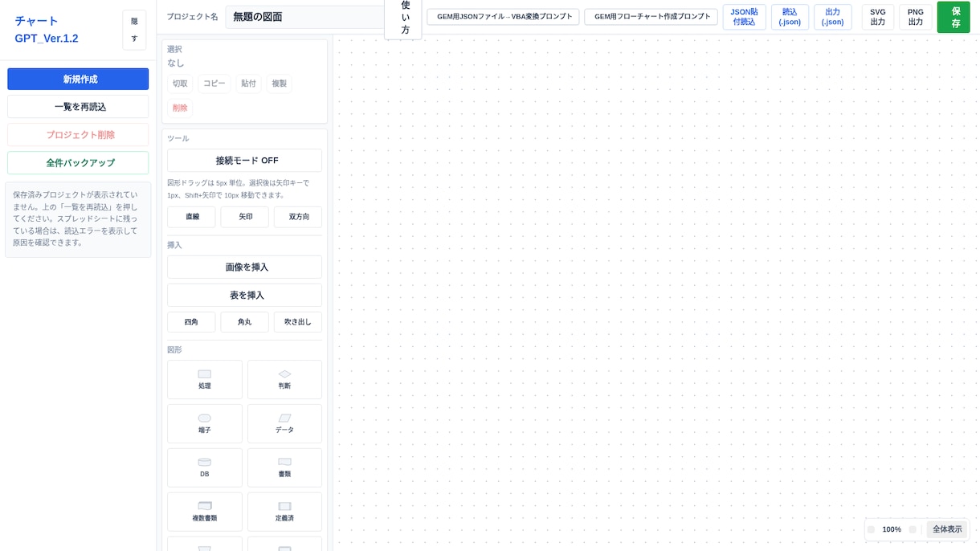This screenshot has height=551, width=980.
Task: Add a 端子 (terminal) shape
Action: [204, 423]
